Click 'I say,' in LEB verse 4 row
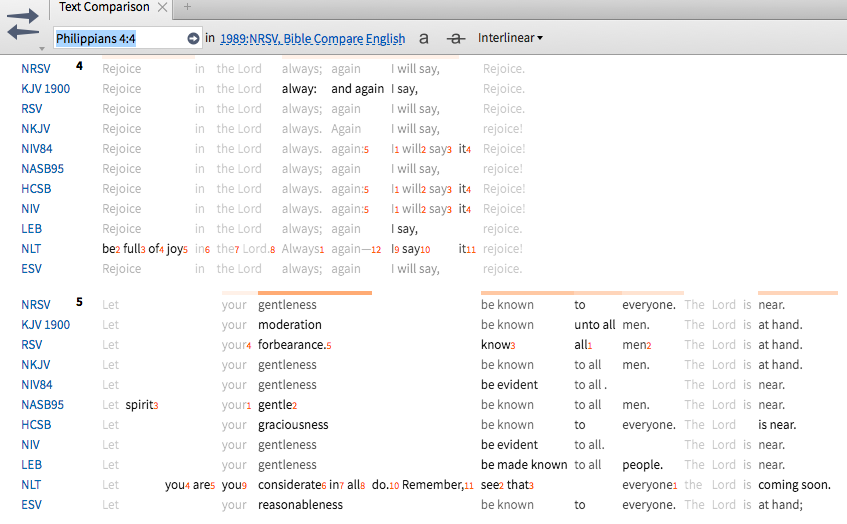The image size is (847, 524). tap(404, 229)
